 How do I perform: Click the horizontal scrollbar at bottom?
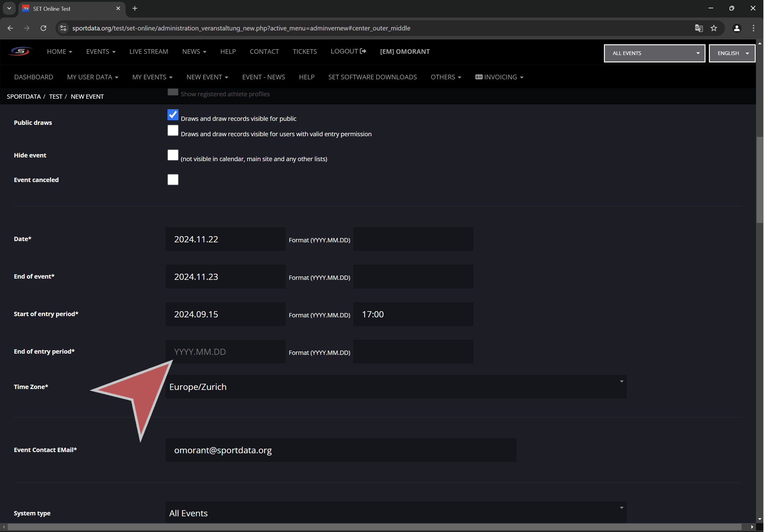pos(374,527)
